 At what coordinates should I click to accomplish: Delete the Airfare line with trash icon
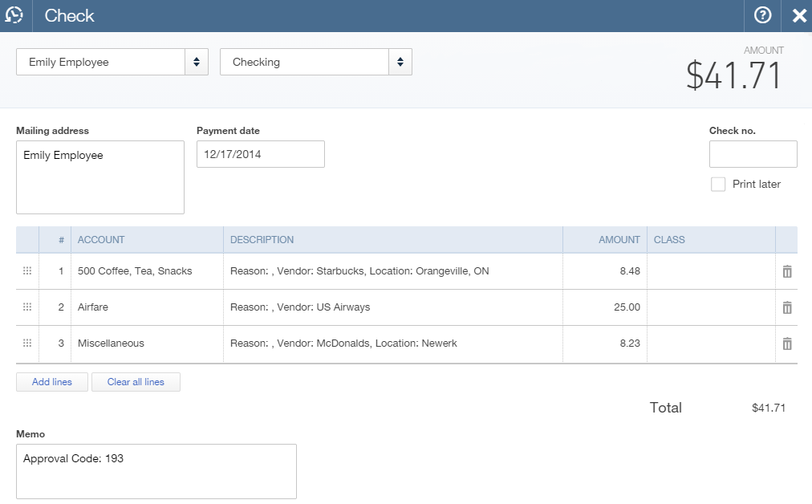(786, 307)
